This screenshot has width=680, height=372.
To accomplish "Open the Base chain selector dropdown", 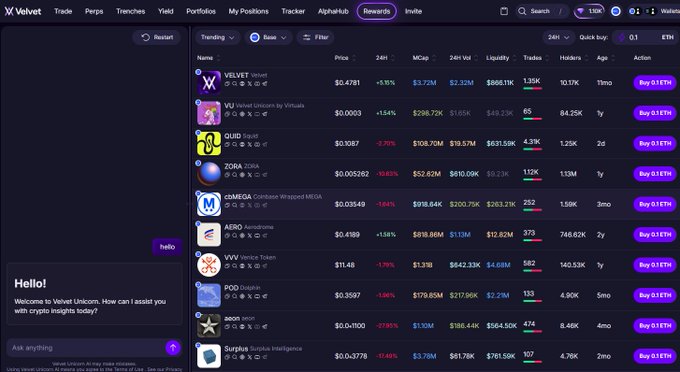I will click(268, 37).
